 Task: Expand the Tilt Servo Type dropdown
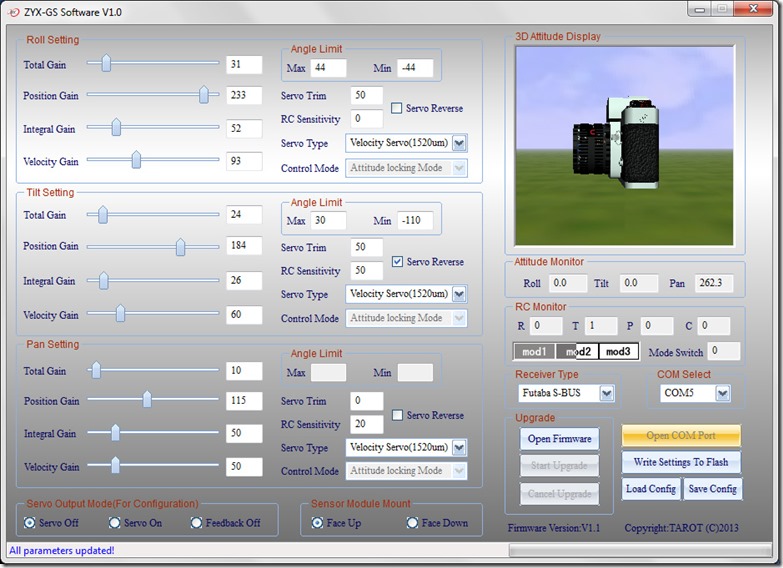[458, 294]
